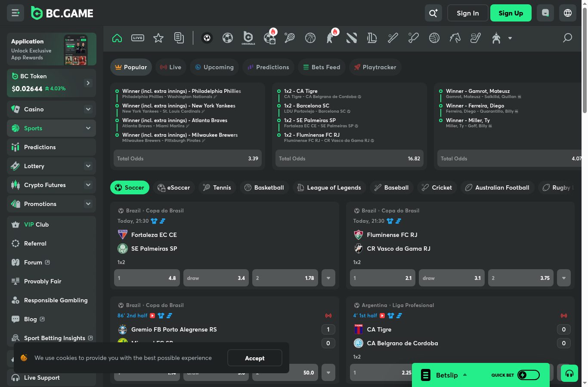Screen dimensions: 588x387
Task: Open the Referral sidebar link
Action: [51, 243]
